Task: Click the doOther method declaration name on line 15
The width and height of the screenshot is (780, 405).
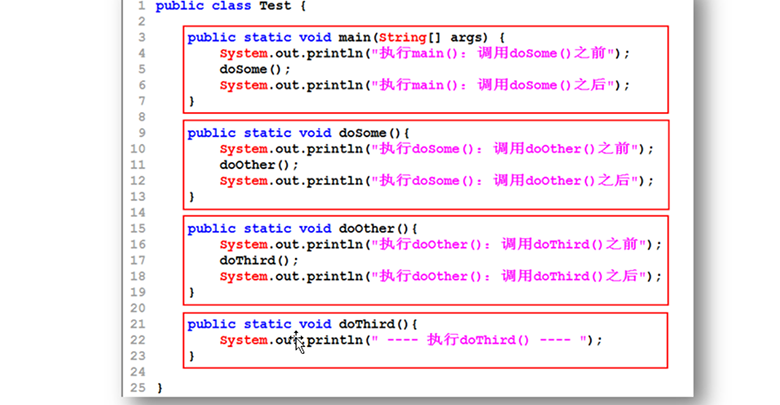Action: [369, 228]
